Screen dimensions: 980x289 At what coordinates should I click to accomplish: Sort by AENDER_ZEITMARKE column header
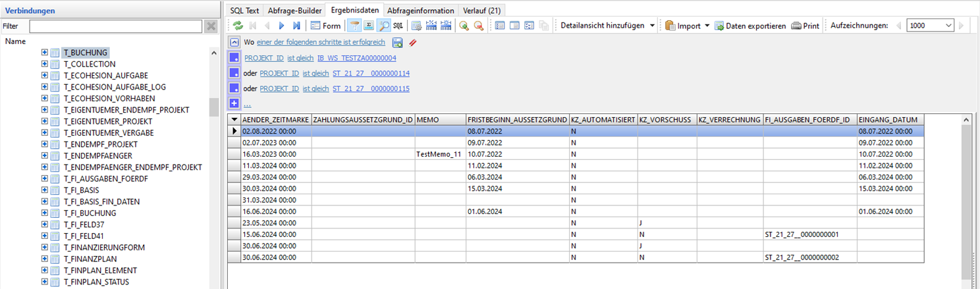point(276,120)
